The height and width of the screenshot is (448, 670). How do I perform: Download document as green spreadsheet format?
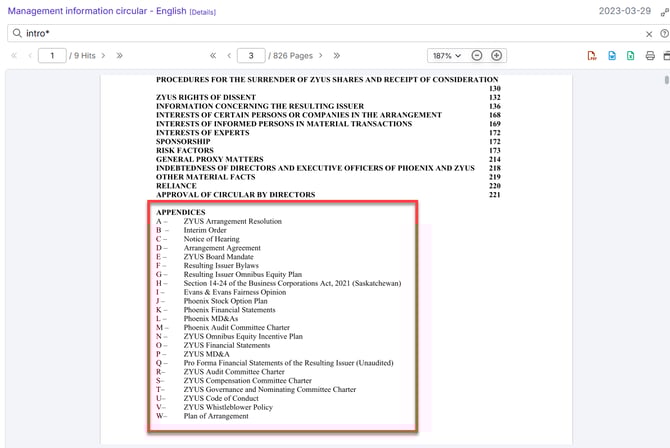click(x=630, y=56)
